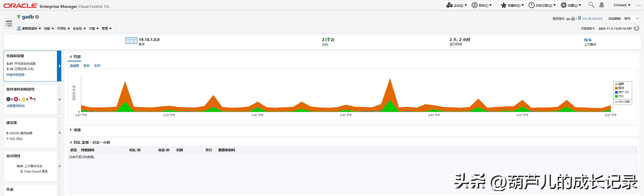Click the page refresh circular arrow icon

click(x=636, y=28)
